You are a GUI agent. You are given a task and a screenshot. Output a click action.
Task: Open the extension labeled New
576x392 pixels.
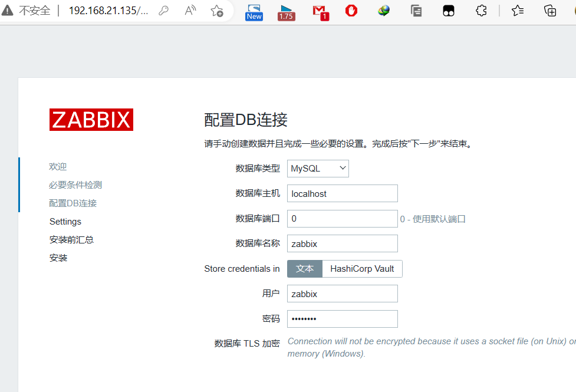click(x=254, y=12)
